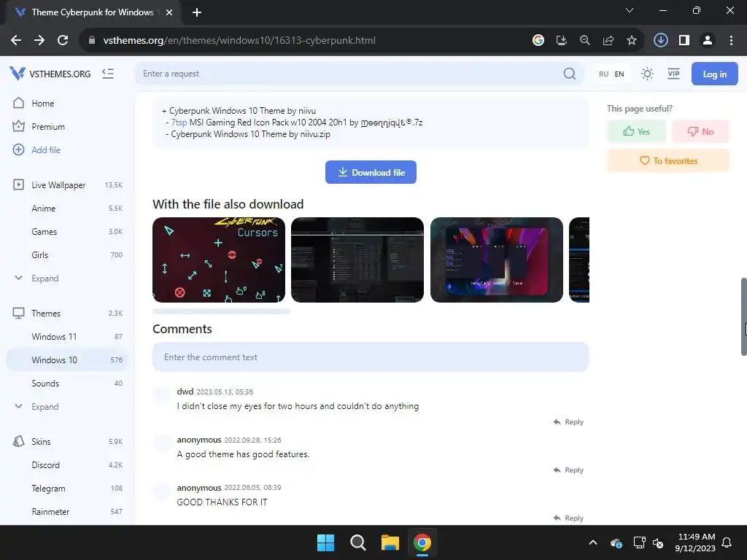Click Add file in sidebar
Screen dimensions: 747x560
pyautogui.click(x=67, y=150)
